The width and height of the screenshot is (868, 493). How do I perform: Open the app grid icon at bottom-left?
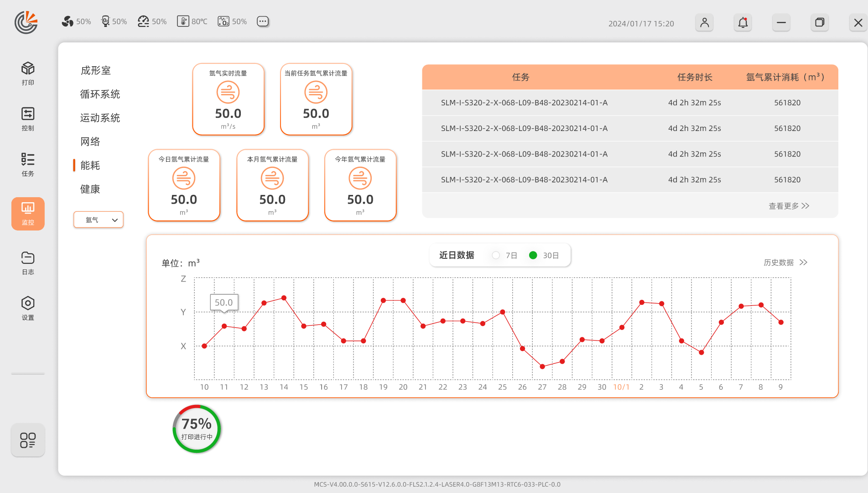tap(28, 440)
